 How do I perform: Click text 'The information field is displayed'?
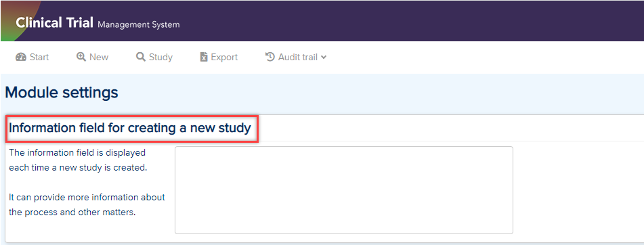tap(77, 153)
